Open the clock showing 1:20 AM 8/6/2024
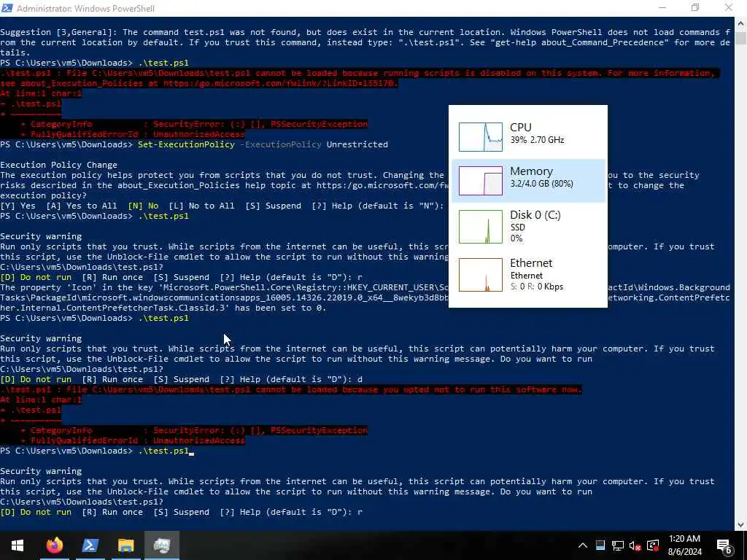The image size is (747, 560). click(x=684, y=545)
